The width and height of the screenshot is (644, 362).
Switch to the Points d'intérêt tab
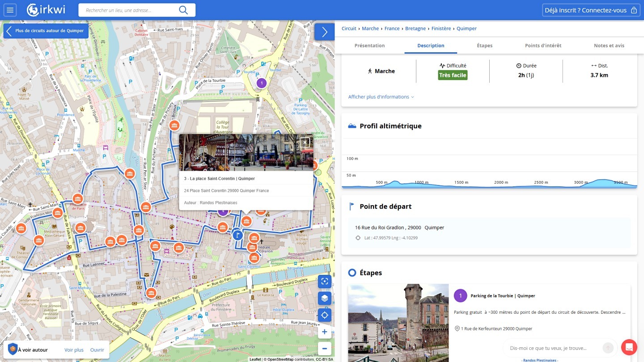pyautogui.click(x=543, y=45)
